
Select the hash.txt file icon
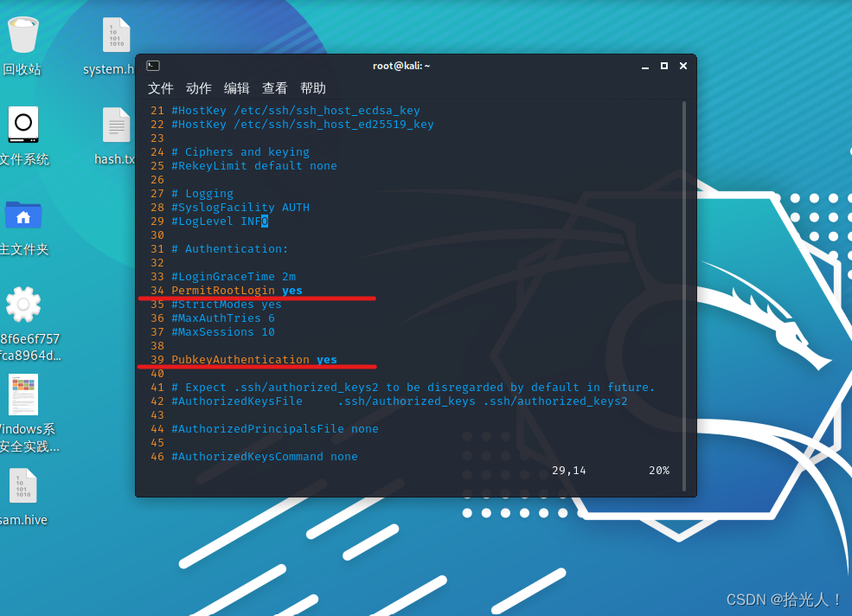(x=116, y=125)
